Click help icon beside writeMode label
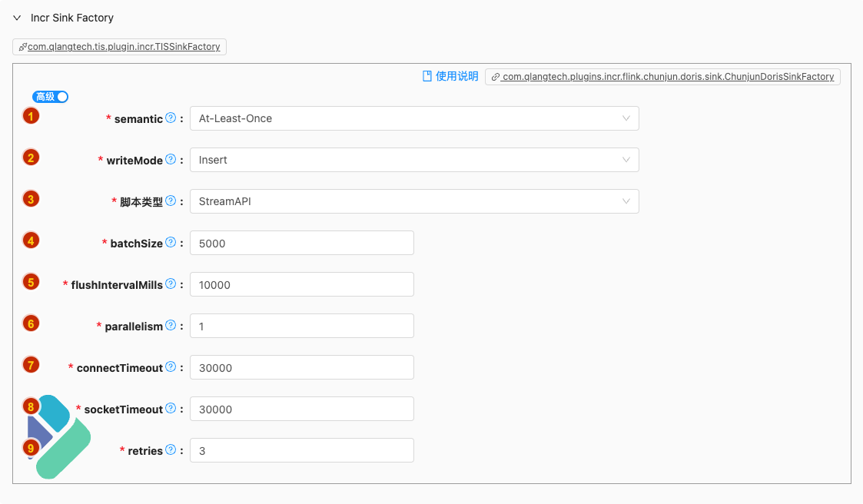This screenshot has height=504, width=863. coord(171,160)
